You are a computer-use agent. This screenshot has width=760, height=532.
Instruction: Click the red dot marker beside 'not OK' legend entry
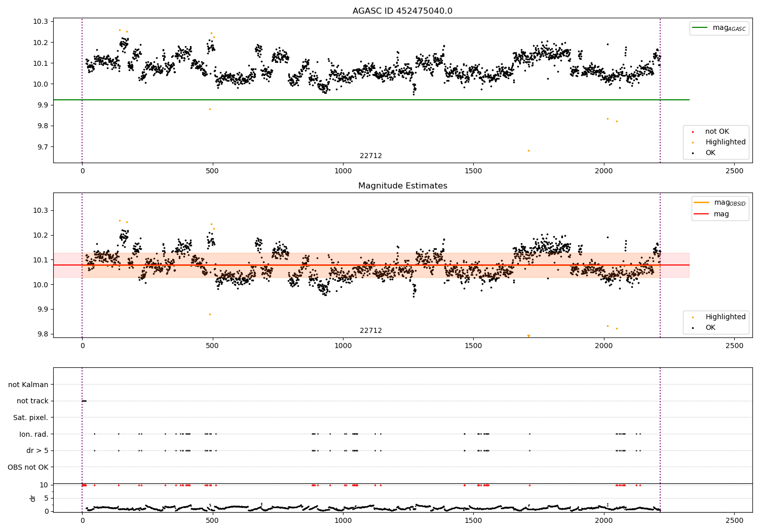[693, 132]
